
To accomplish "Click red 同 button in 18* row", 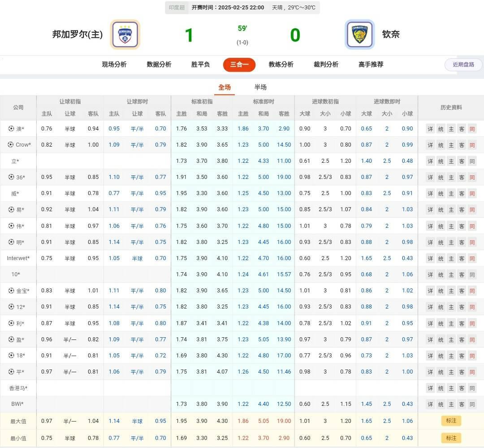I will (472, 356).
